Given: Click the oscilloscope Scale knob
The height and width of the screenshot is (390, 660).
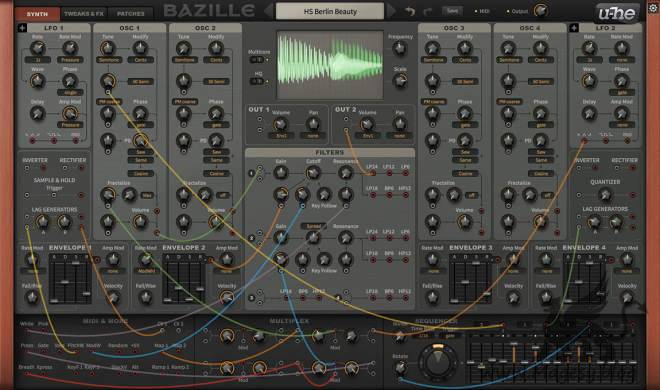Looking at the screenshot, I should (x=399, y=81).
